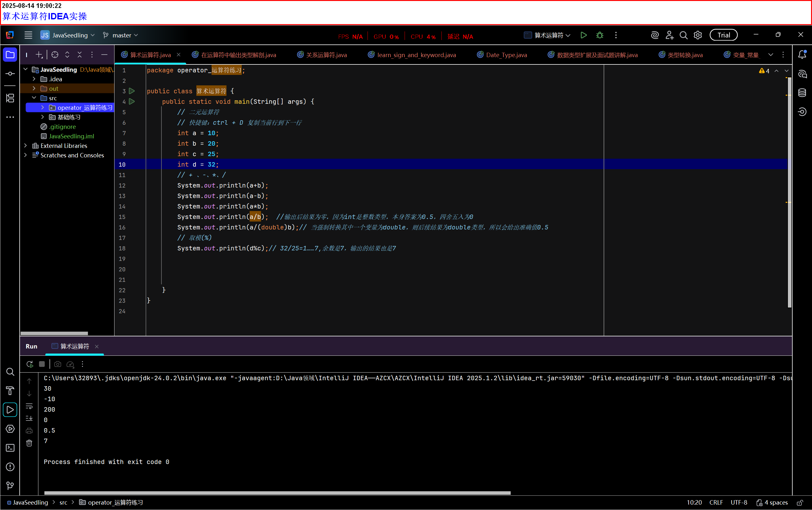Toggle file read-only lock in status bar

800,503
